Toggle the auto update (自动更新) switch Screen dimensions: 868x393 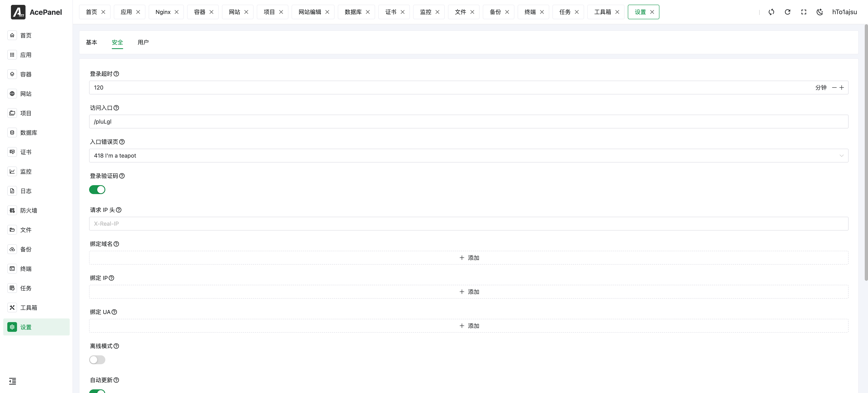(x=97, y=391)
